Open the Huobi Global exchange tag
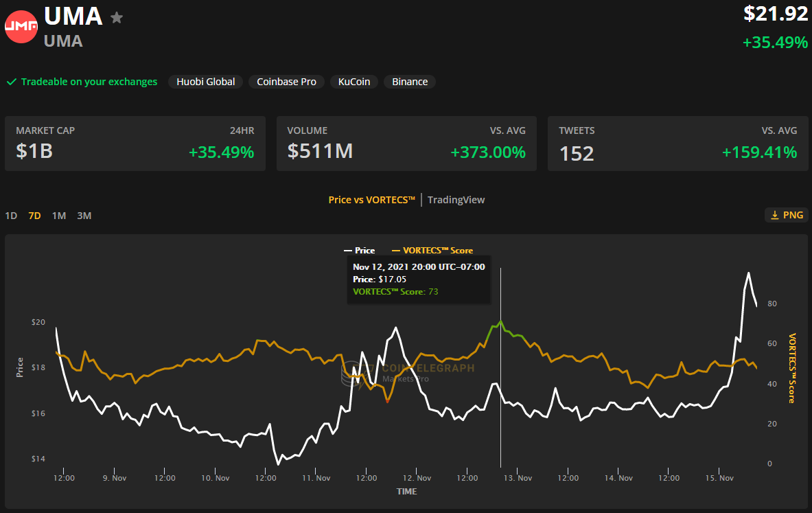The image size is (812, 513). [205, 82]
